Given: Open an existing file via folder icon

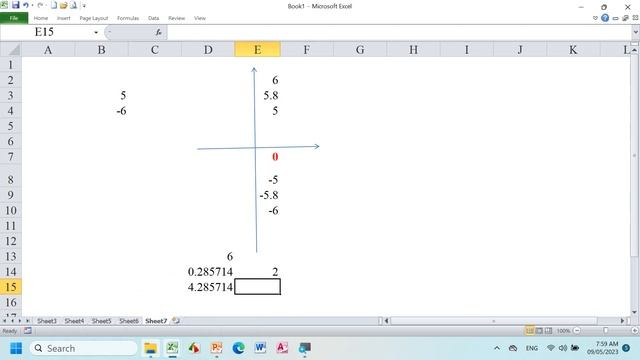Looking at the screenshot, I should [64, 5].
